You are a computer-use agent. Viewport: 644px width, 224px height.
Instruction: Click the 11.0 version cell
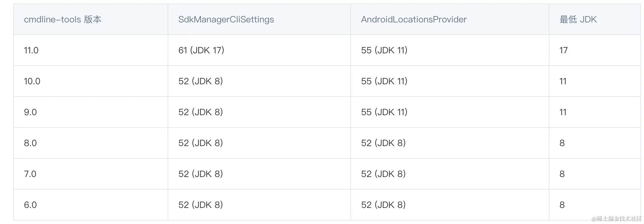pos(31,50)
